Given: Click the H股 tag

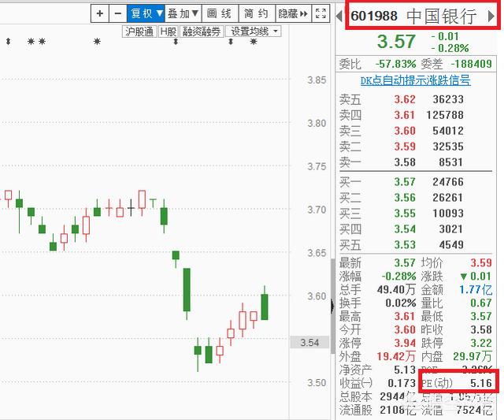Looking at the screenshot, I should click(169, 32).
